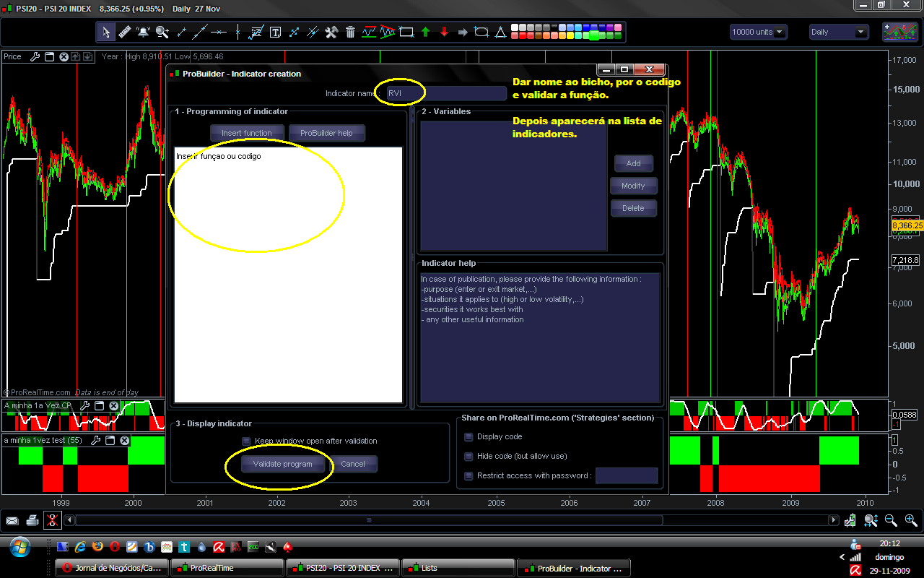
Task: Switch to 'Jornal de Negócios' taskbar window
Action: 113,568
